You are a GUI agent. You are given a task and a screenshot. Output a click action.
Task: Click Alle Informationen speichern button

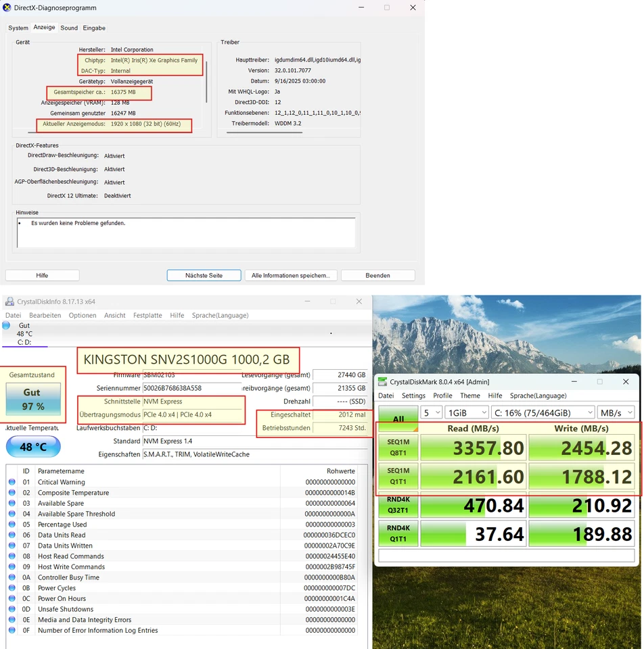tap(291, 275)
